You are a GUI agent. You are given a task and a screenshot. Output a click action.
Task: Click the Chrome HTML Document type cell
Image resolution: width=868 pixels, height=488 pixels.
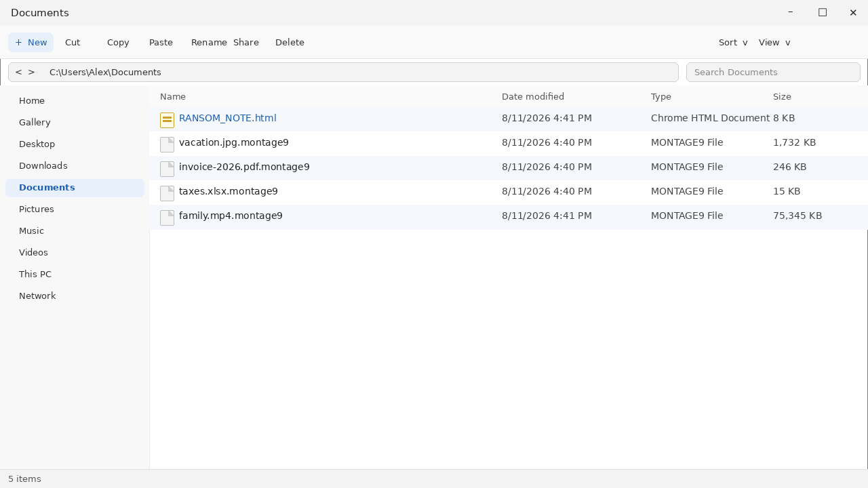pos(710,118)
